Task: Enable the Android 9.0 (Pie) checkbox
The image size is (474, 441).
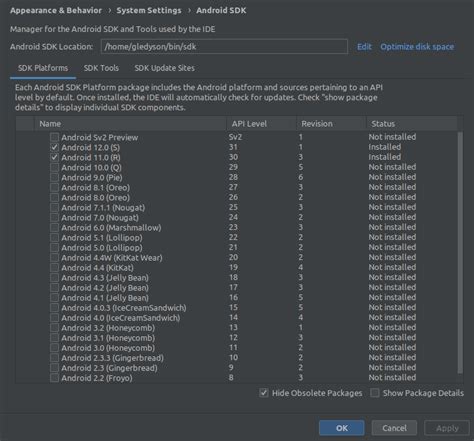Action: 54,177
